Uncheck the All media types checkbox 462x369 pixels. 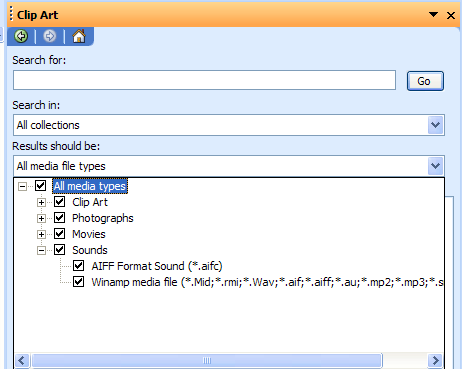pyautogui.click(x=41, y=186)
